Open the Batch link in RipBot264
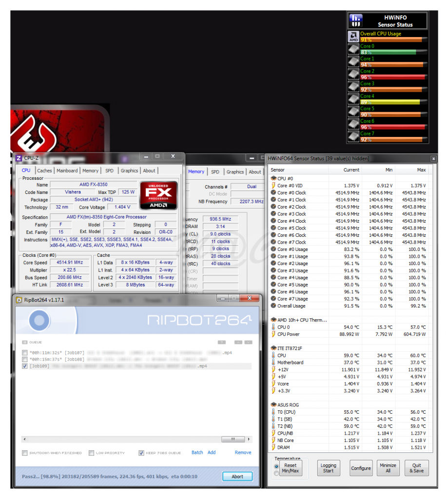Image resolution: width=448 pixels, height=499 pixels. 197,452
